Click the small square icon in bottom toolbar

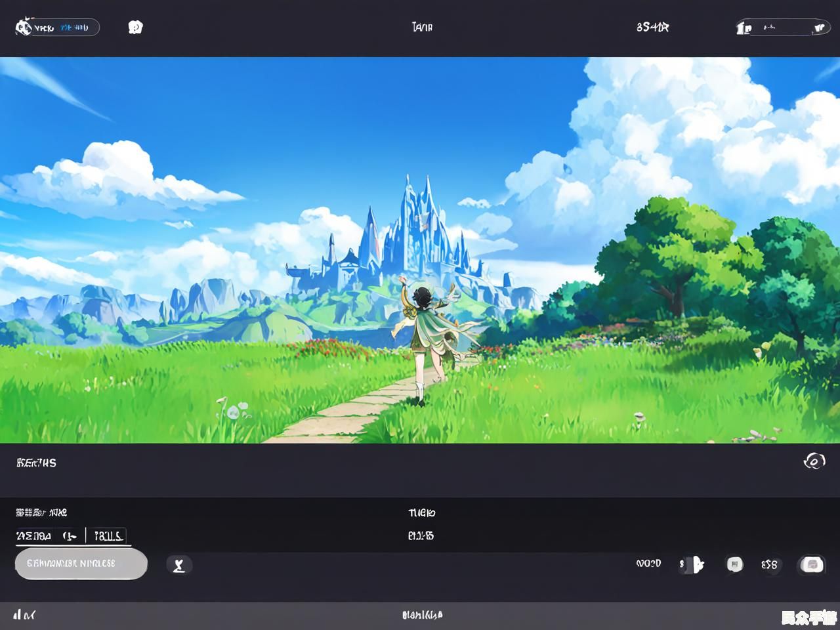coord(734,564)
